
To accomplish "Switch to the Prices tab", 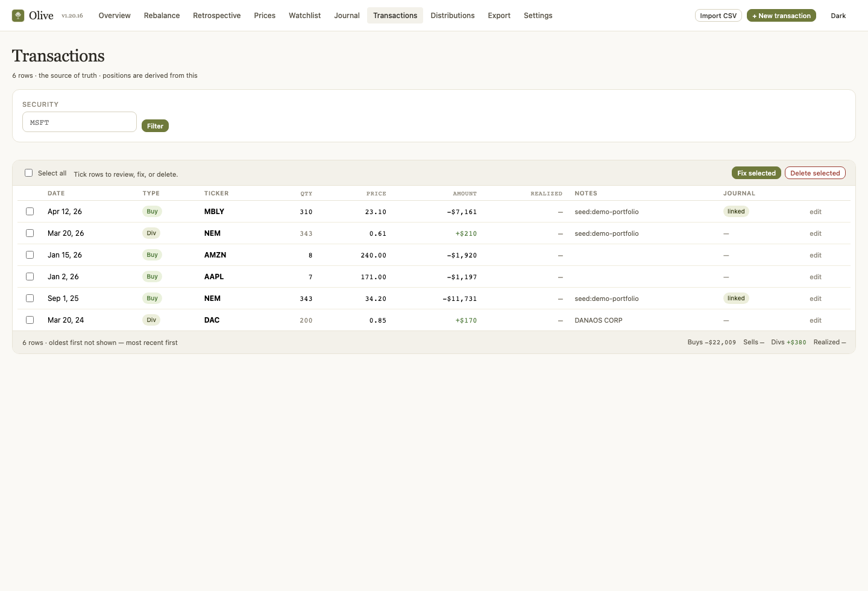I will pos(265,16).
